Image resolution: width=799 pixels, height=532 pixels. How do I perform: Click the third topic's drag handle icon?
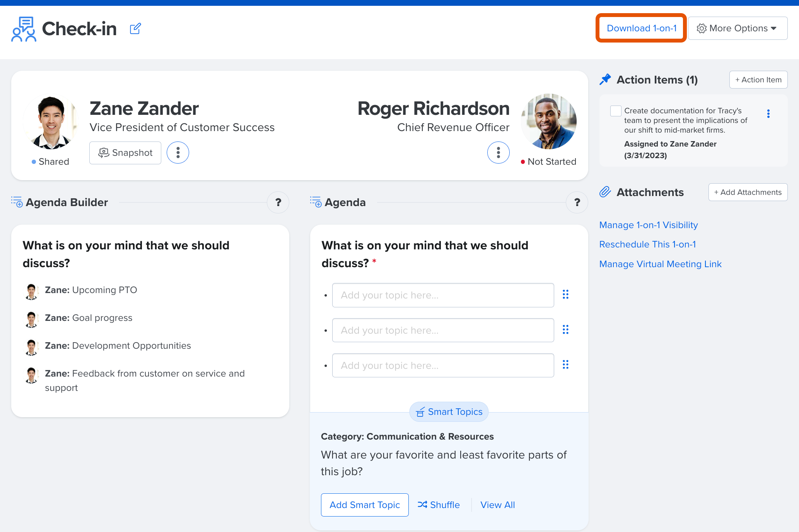point(565,365)
